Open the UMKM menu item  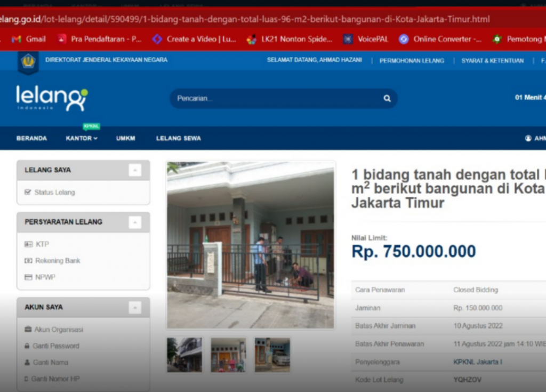[x=126, y=138]
